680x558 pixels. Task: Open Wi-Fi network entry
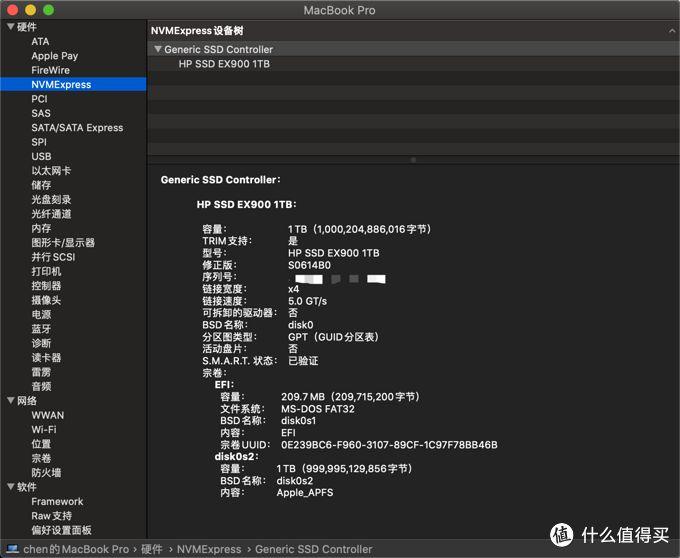(44, 430)
